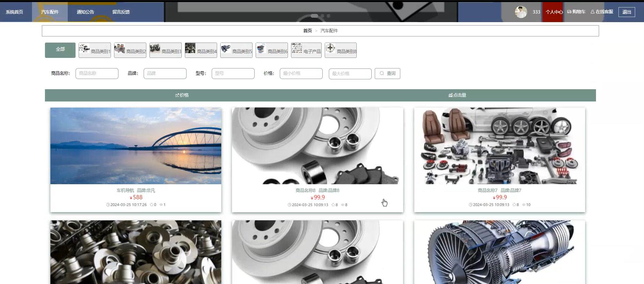Open 个人中心
644x284 pixels.
[554, 12]
